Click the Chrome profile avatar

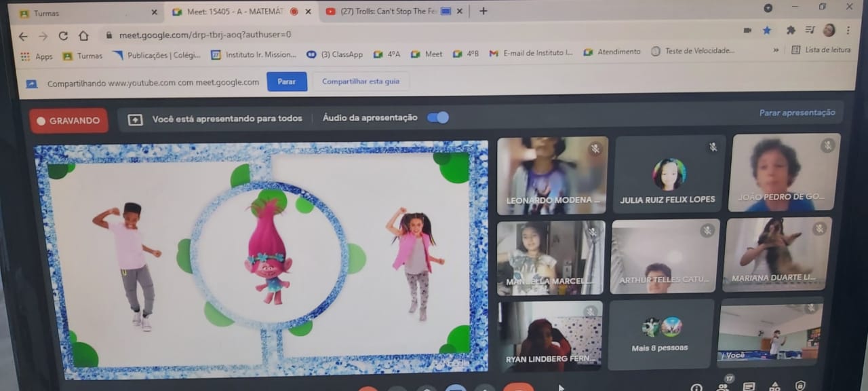click(829, 30)
